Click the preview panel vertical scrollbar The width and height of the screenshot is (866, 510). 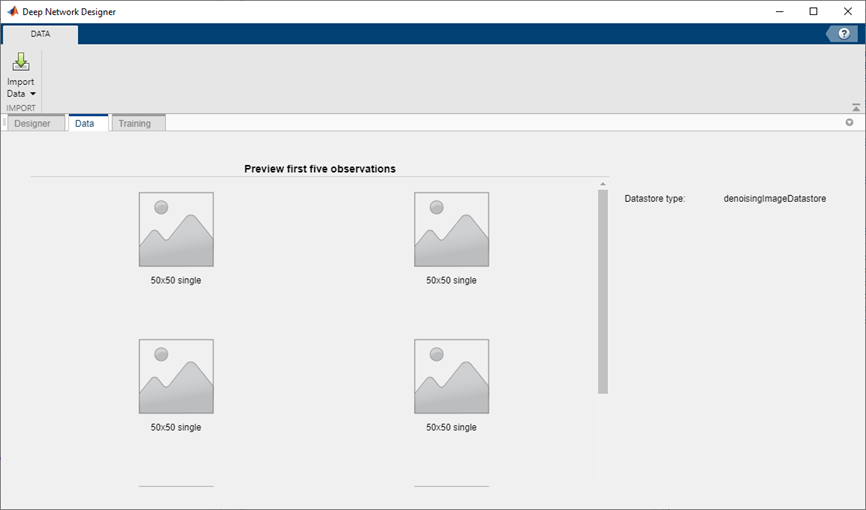click(603, 292)
